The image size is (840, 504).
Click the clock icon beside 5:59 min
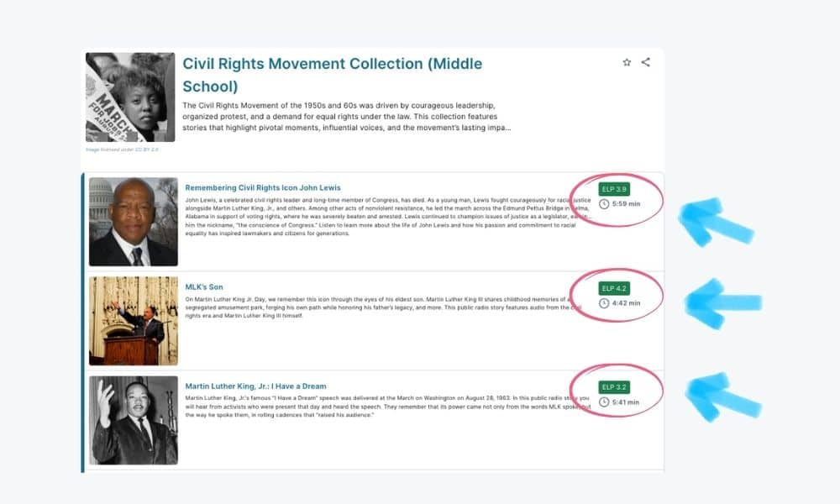tap(604, 204)
